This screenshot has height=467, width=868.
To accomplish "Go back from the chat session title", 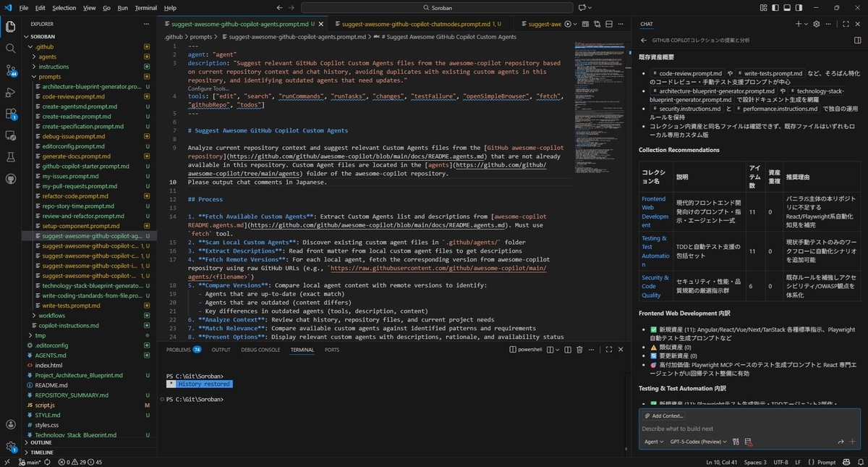I will 643,40.
